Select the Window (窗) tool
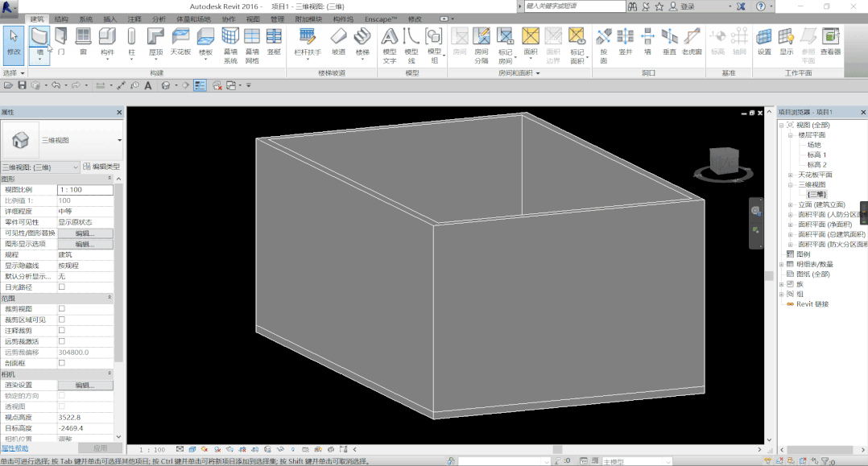The height and width of the screenshot is (466, 868). pyautogui.click(x=83, y=42)
